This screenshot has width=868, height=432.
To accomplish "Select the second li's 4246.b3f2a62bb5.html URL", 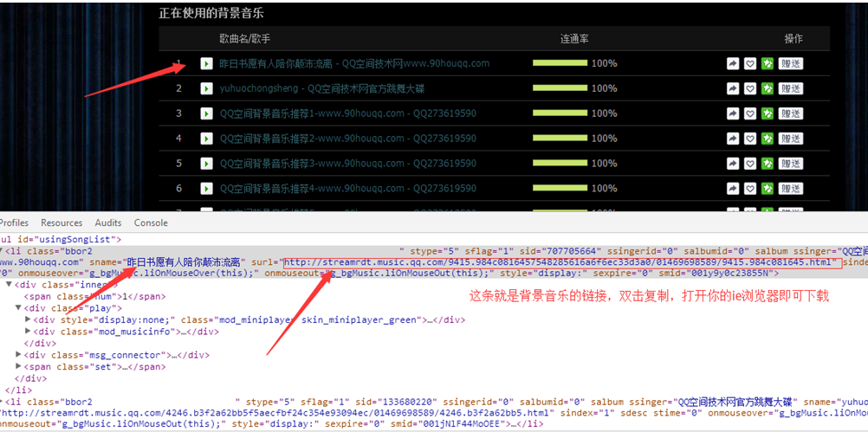I will [x=277, y=413].
